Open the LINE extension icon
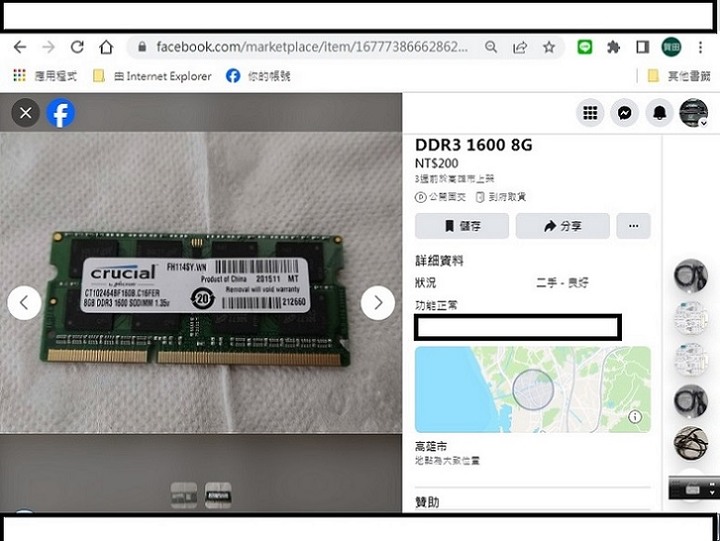The height and width of the screenshot is (541, 720). point(585,47)
